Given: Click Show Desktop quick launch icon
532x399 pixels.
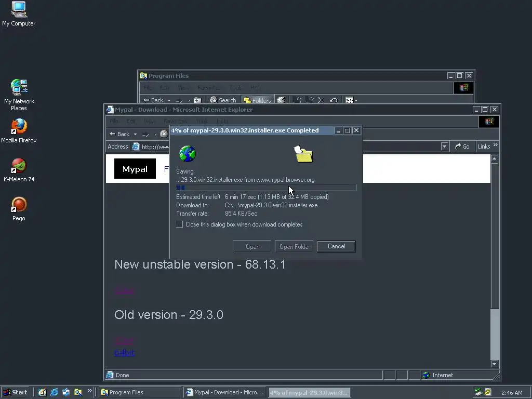Looking at the screenshot, I should [x=42, y=392].
